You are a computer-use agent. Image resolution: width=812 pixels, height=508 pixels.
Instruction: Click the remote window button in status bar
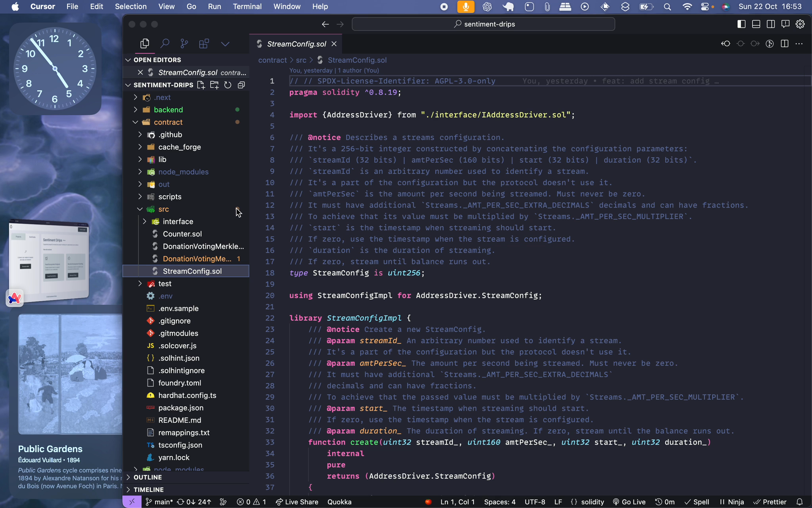(132, 502)
